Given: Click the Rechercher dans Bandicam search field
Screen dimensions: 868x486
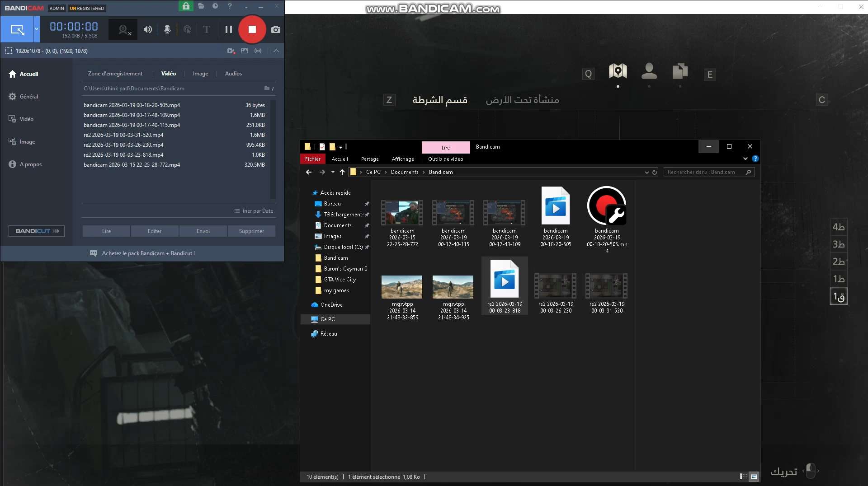Looking at the screenshot, I should coord(704,172).
